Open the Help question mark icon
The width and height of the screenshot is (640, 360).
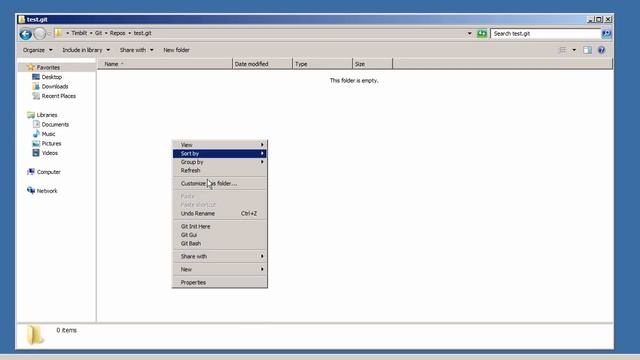click(x=601, y=50)
